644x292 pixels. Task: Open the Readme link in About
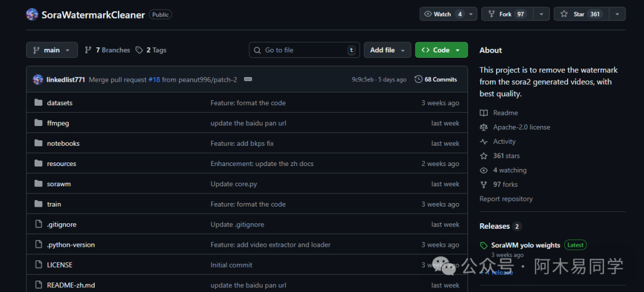pos(506,113)
